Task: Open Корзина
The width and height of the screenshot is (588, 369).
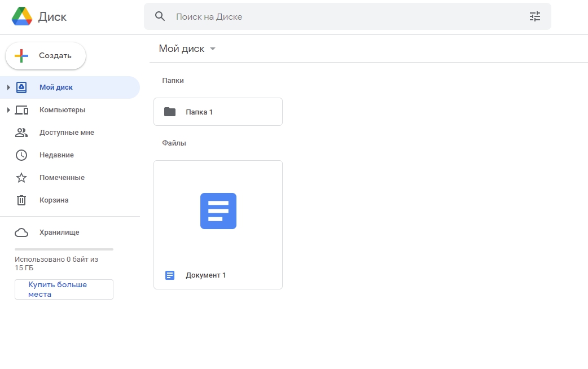Action: click(x=70, y=200)
